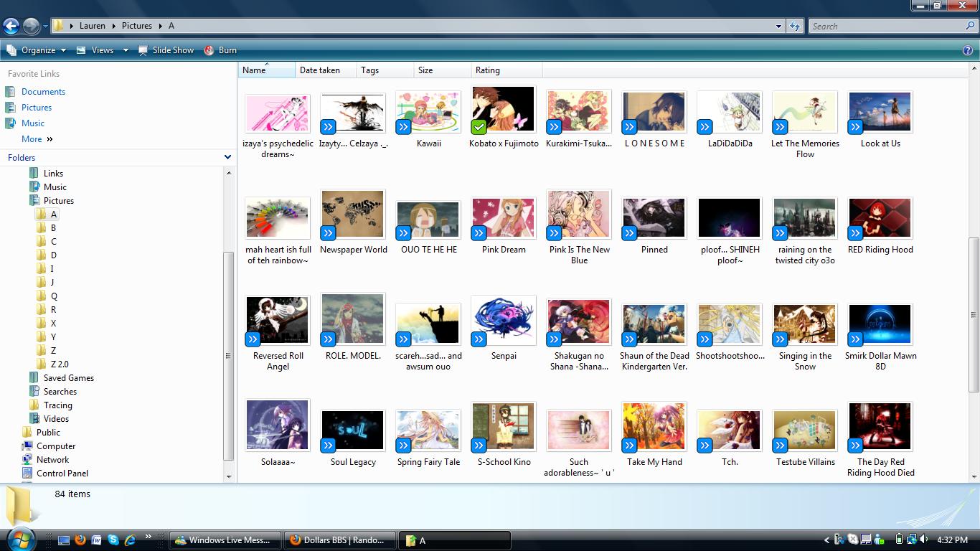Sort by Tags column header
Image resolution: width=980 pixels, height=551 pixels.
pos(385,70)
